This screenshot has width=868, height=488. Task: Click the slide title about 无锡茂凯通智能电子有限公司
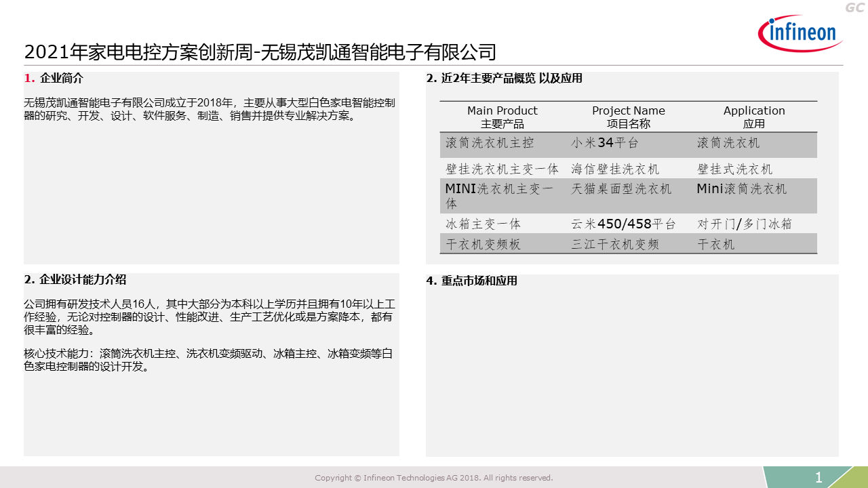[x=260, y=52]
